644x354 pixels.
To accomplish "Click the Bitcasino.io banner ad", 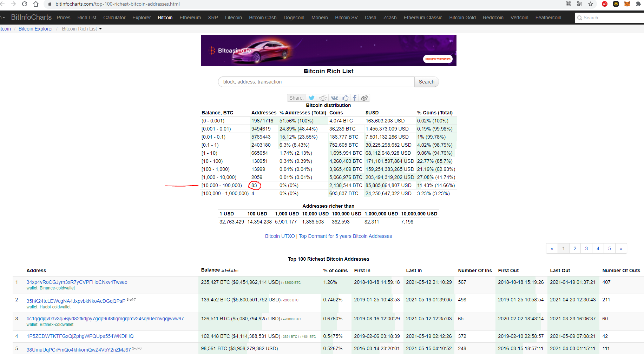I will pyautogui.click(x=329, y=51).
